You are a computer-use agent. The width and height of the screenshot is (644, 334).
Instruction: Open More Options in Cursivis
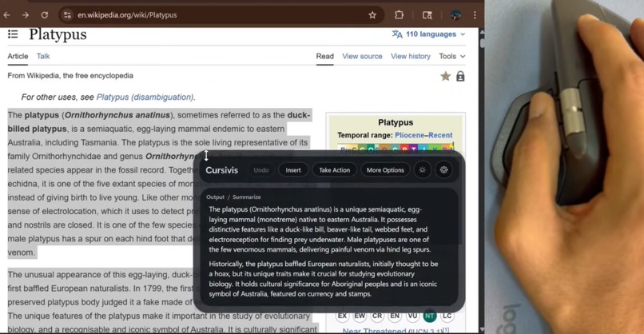pos(385,170)
